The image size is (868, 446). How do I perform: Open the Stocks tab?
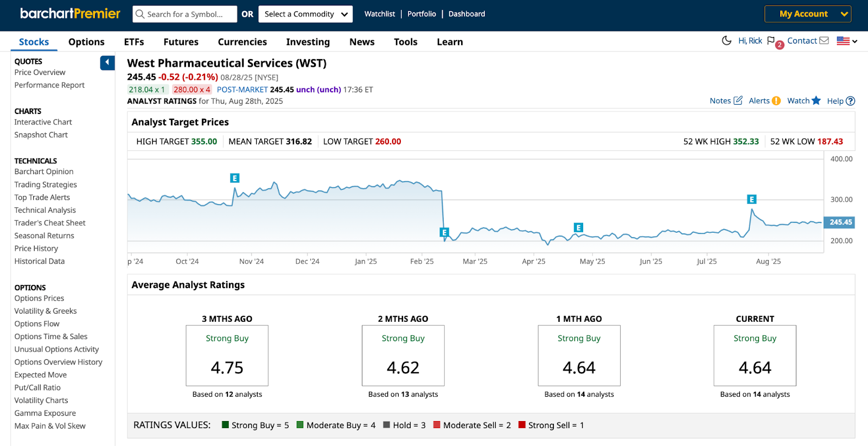click(34, 42)
